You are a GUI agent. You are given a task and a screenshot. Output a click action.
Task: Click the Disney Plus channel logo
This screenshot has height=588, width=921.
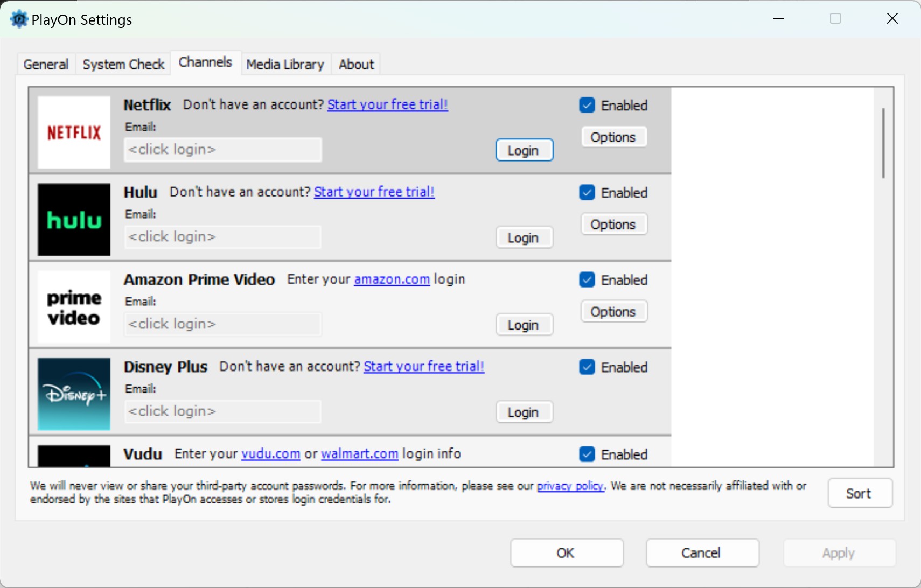tap(74, 394)
